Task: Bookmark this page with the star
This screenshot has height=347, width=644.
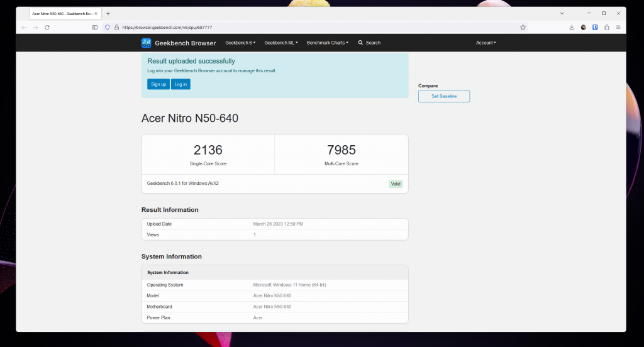Action: click(x=523, y=28)
